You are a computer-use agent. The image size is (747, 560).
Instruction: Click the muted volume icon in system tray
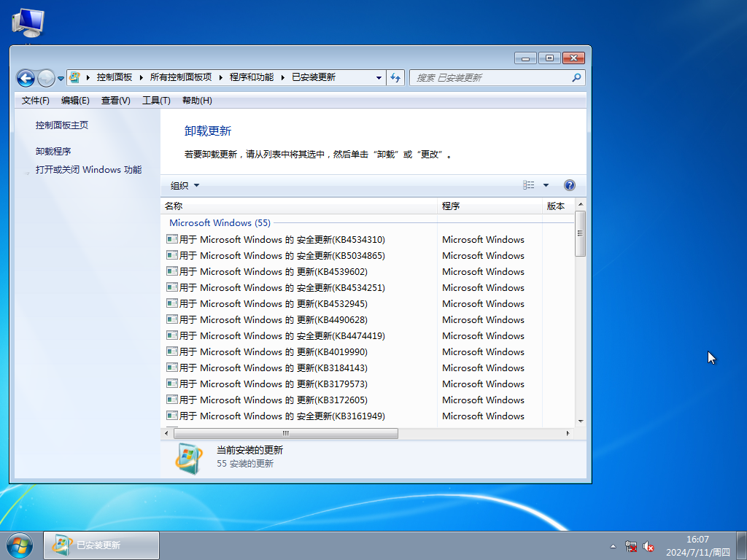(x=649, y=545)
